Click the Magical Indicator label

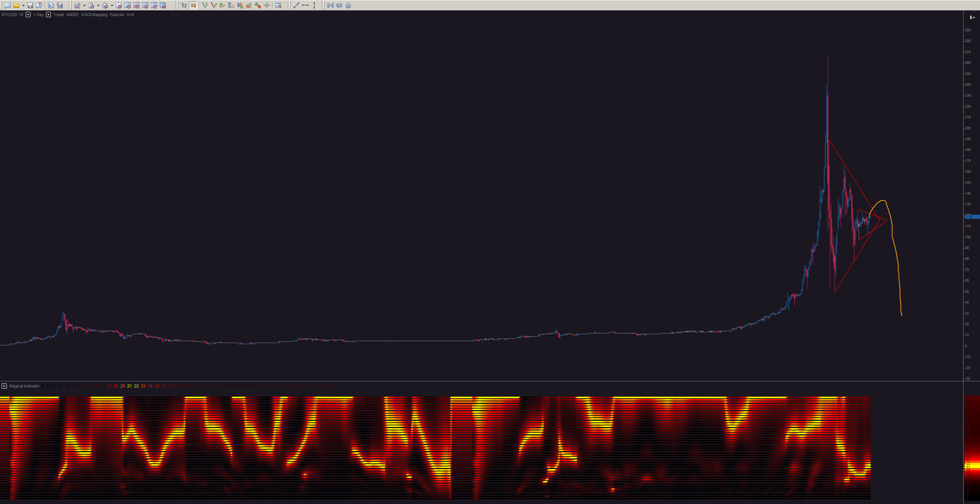25,386
